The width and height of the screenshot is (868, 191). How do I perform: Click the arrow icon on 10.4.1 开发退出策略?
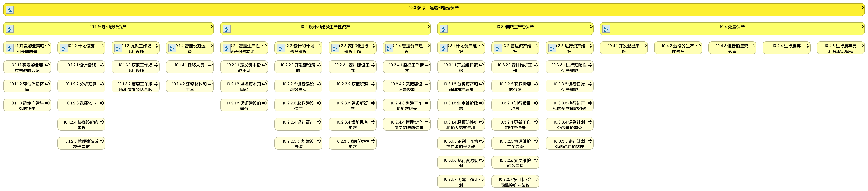click(644, 46)
